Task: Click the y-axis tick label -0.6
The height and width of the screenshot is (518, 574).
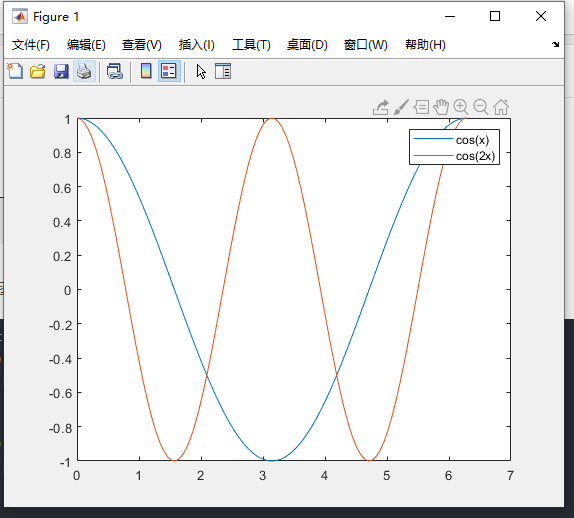Action: 60,394
